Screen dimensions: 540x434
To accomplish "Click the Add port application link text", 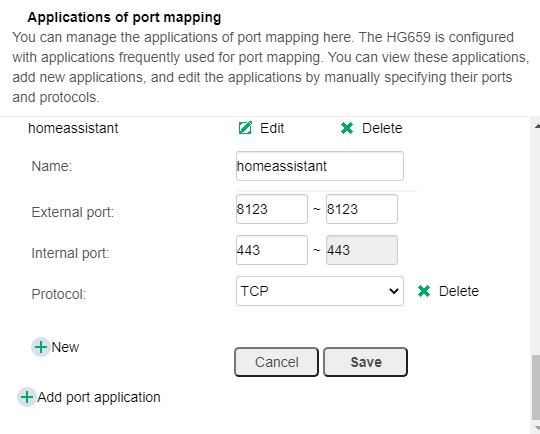I will [98, 397].
